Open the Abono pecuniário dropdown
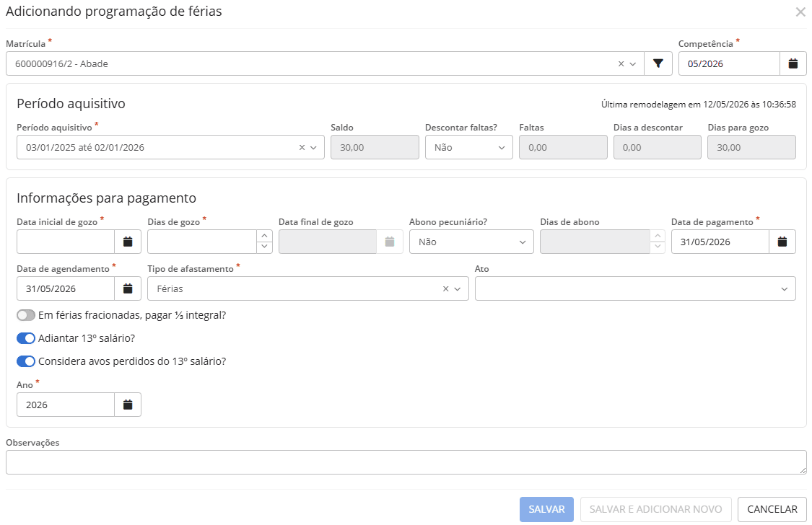Image resolution: width=812 pixels, height=525 pixels. coord(471,242)
